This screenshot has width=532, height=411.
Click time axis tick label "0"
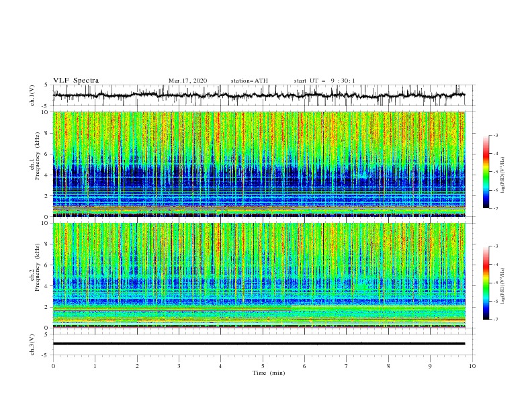tap(53, 366)
